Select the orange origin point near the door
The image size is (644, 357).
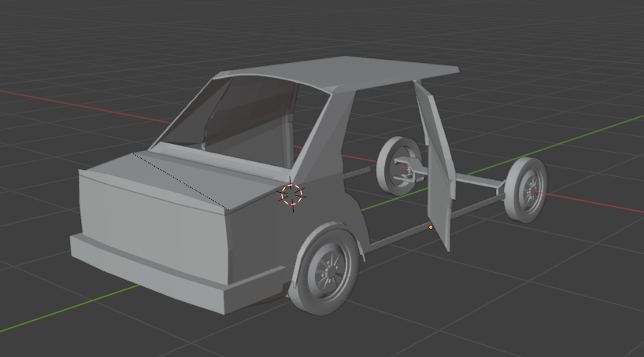pyautogui.click(x=431, y=227)
